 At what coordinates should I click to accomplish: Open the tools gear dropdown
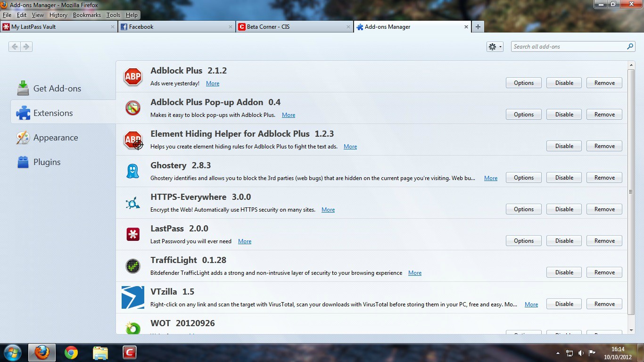pos(495,47)
